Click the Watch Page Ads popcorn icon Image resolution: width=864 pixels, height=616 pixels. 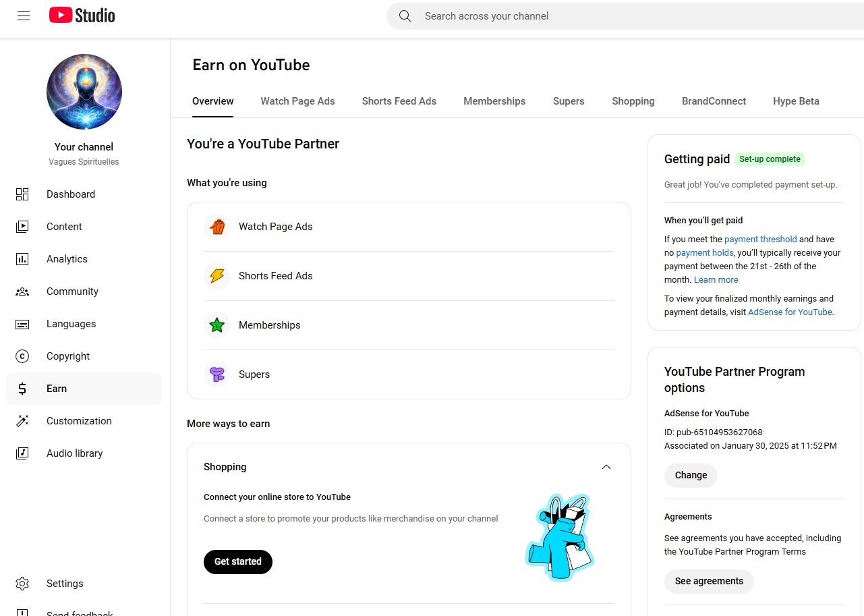pyautogui.click(x=217, y=227)
